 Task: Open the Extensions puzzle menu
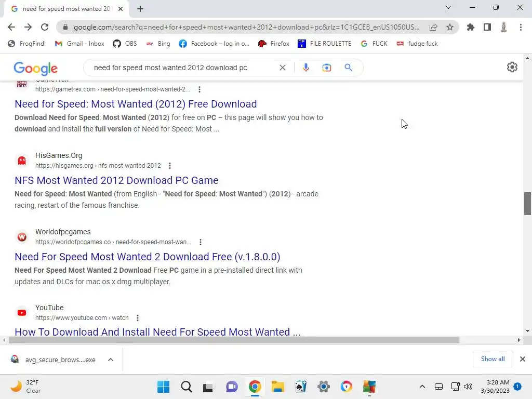(471, 27)
